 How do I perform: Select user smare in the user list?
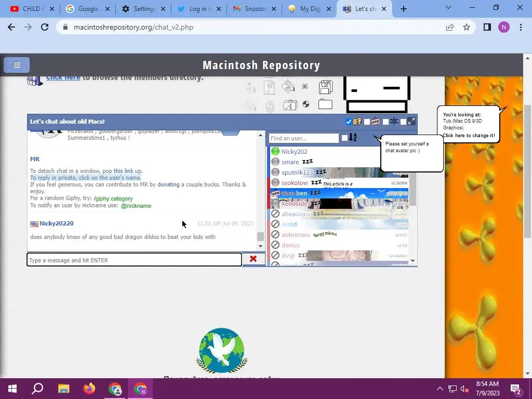(290, 162)
